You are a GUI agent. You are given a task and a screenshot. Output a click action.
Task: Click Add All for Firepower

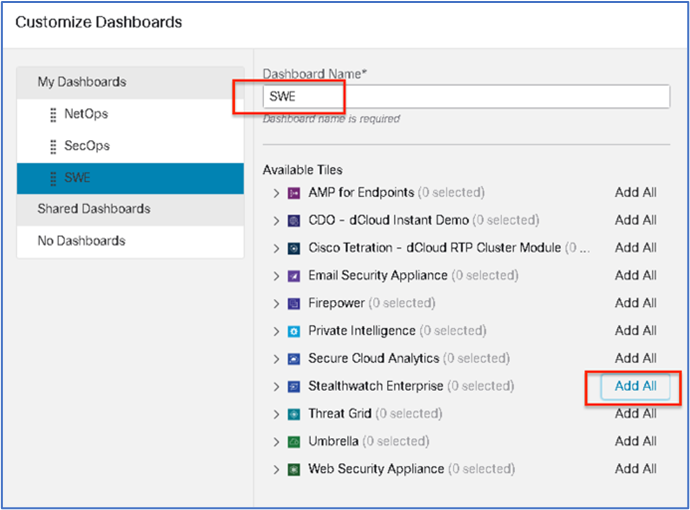(635, 303)
